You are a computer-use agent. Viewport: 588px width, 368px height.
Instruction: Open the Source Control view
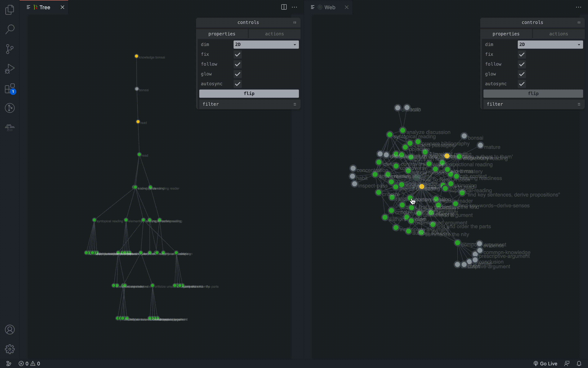click(10, 49)
